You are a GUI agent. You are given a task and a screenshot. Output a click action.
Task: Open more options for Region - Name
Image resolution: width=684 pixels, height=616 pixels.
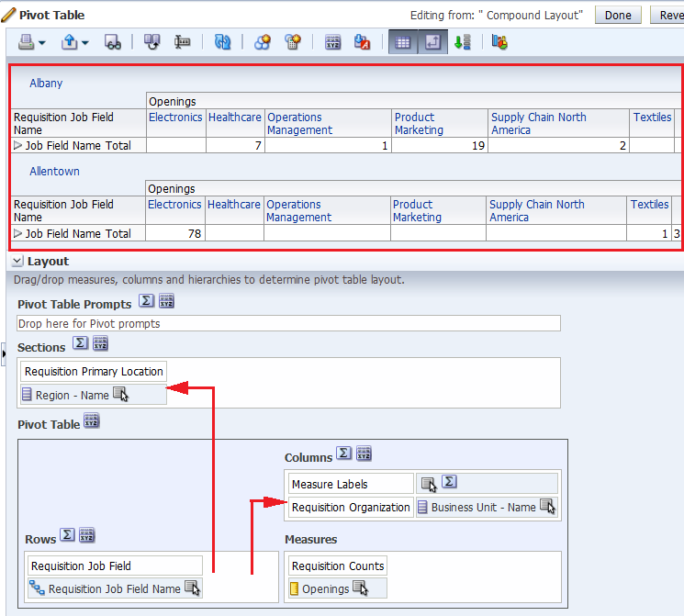[120, 395]
